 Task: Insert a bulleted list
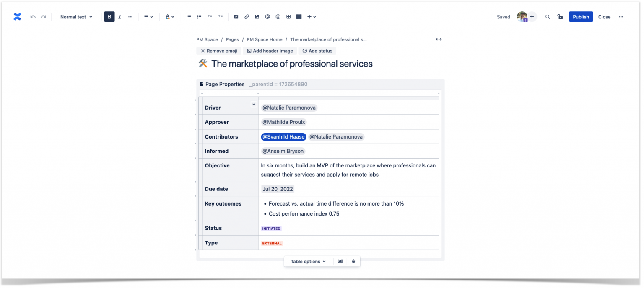pyautogui.click(x=189, y=16)
